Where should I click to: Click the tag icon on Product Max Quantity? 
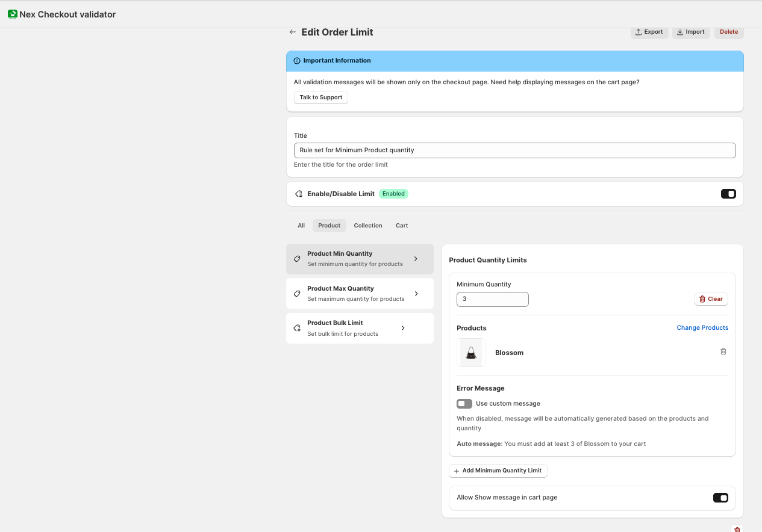(297, 294)
